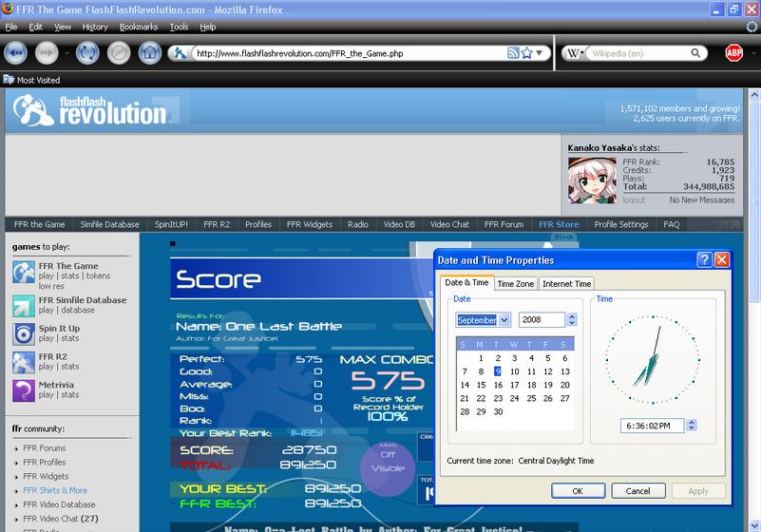Screen dimensions: 761x532
Task: Open Video Chat in the nav bar
Action: coord(449,224)
